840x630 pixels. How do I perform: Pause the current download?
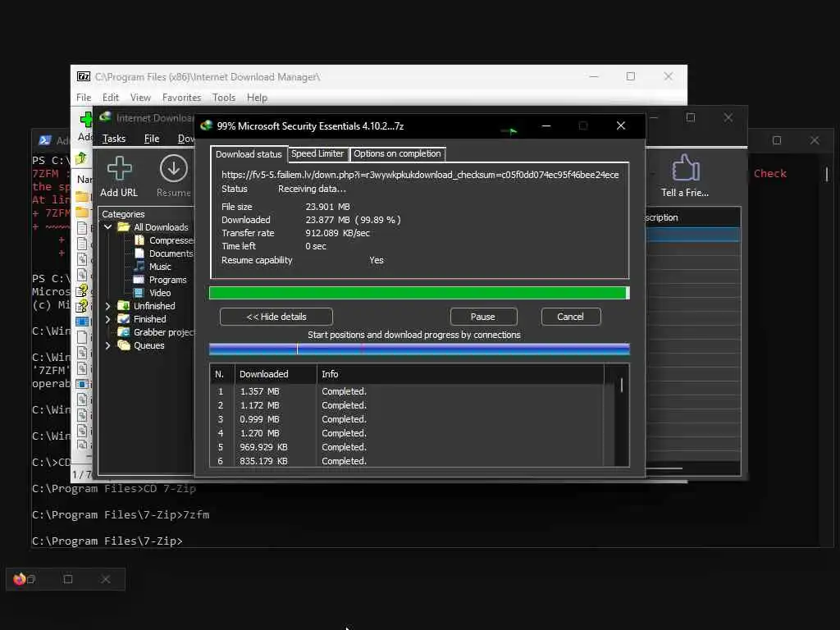pos(483,317)
